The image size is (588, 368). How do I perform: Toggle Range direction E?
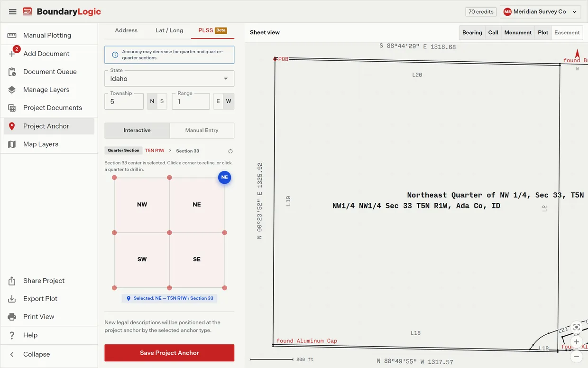[x=218, y=101]
